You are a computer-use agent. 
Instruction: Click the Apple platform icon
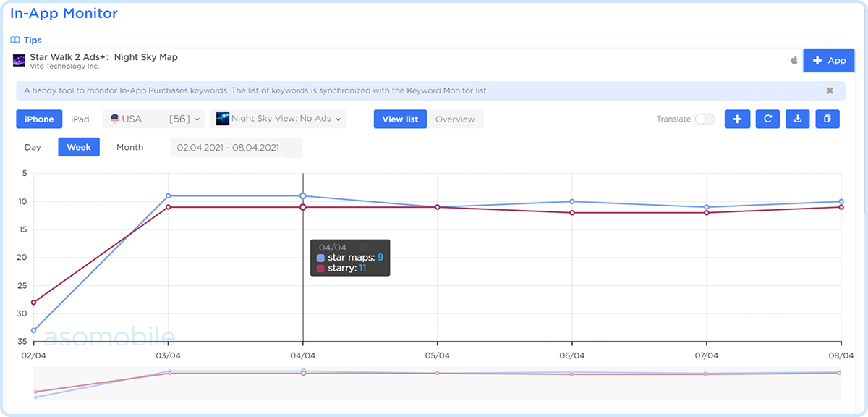tap(793, 61)
